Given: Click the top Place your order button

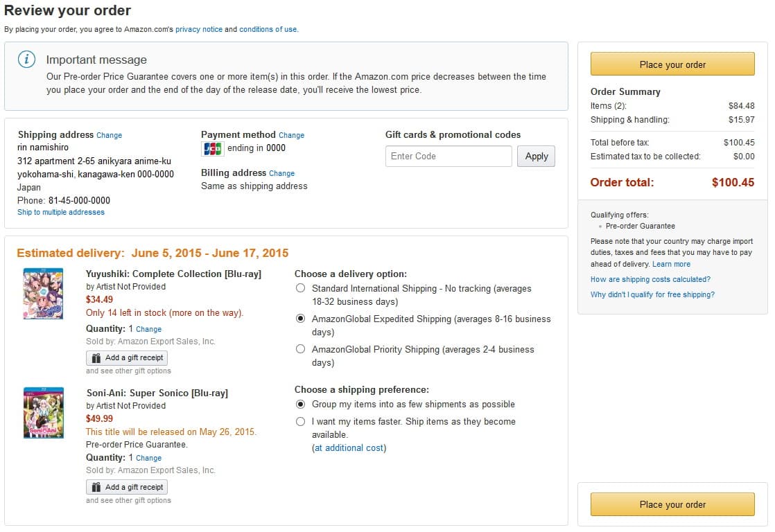Looking at the screenshot, I should pyautogui.click(x=672, y=64).
